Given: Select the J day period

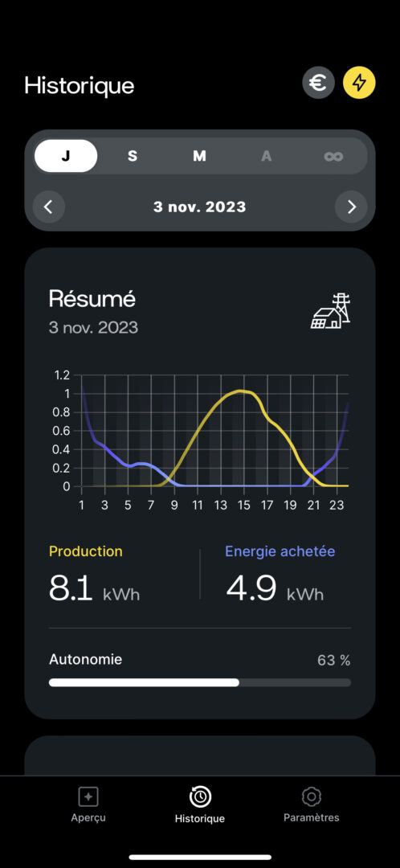Looking at the screenshot, I should 66,156.
